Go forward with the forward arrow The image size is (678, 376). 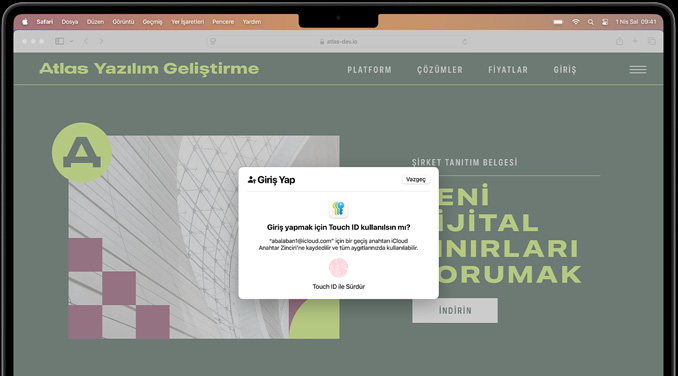[x=101, y=41]
